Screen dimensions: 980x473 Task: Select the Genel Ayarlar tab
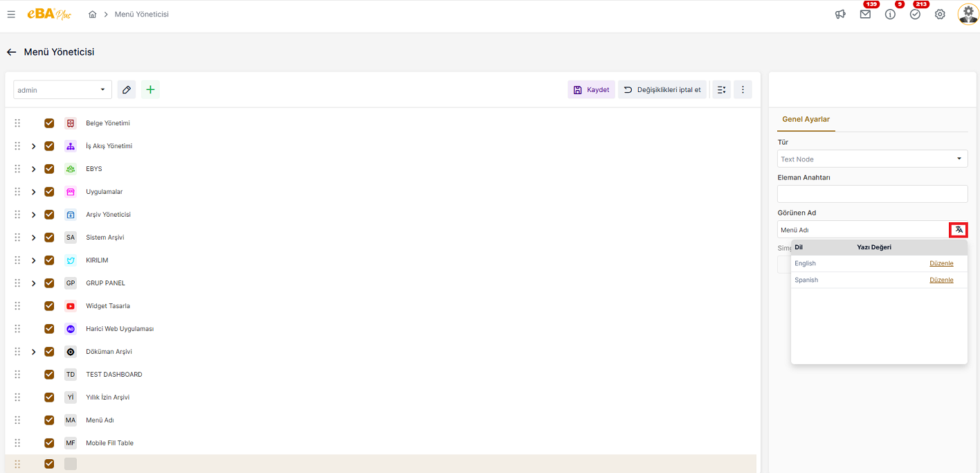806,119
